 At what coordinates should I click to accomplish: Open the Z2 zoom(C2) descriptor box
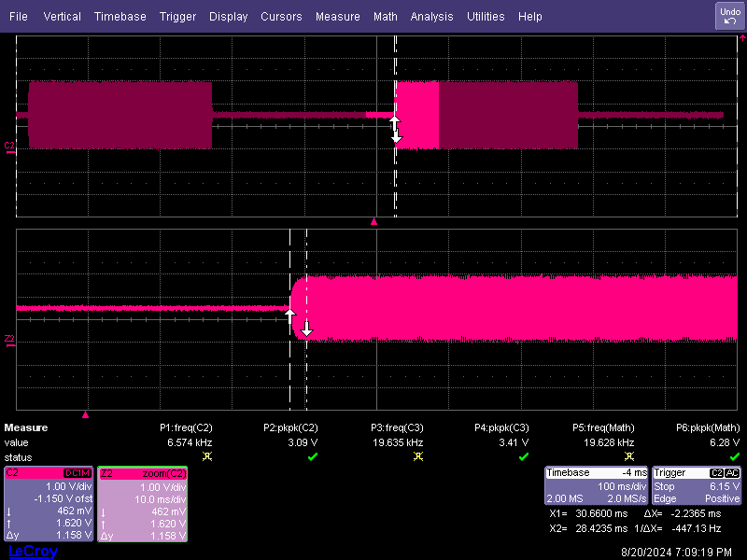coord(143,504)
